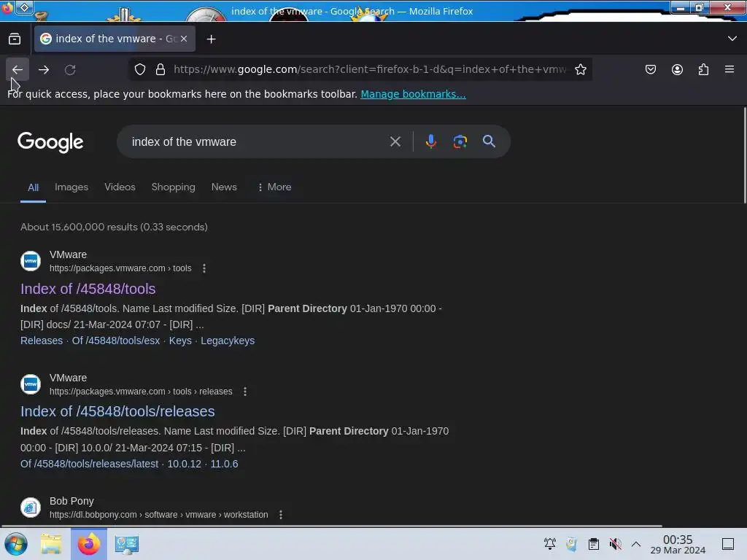747x560 pixels.
Task: Submit search with magnifier icon
Action: (x=489, y=141)
